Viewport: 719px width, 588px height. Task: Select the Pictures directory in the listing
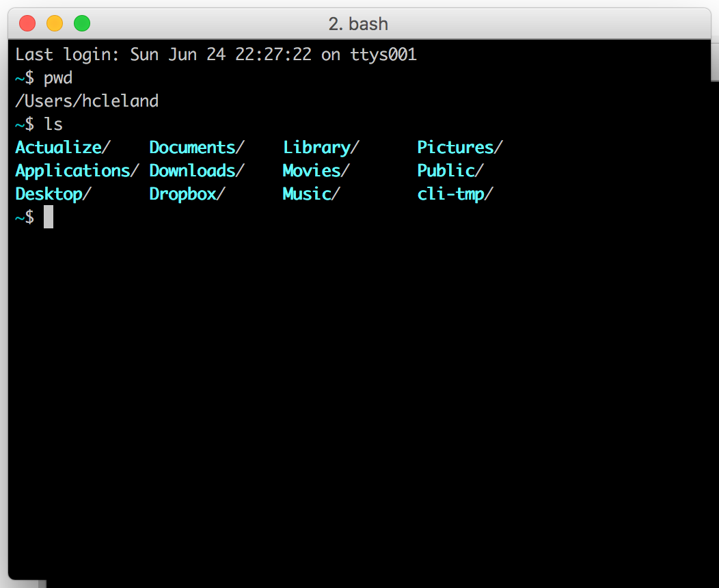[x=455, y=147]
